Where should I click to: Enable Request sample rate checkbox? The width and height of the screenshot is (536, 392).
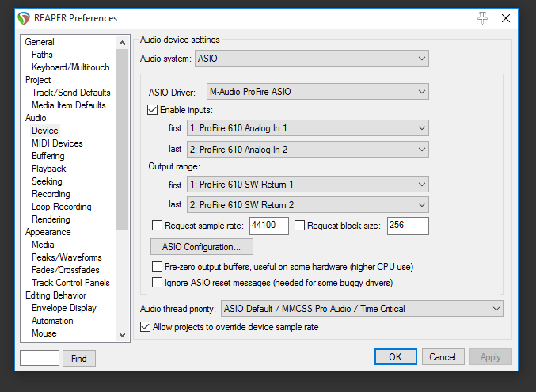tap(157, 226)
